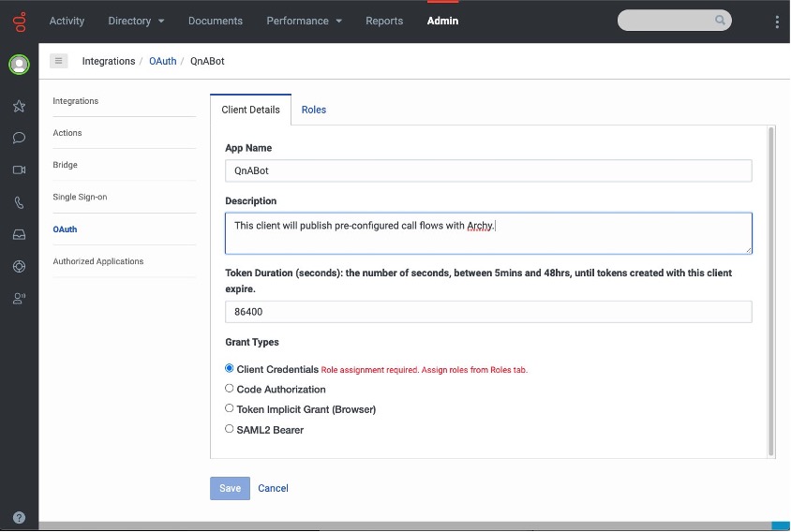This screenshot has height=532, width=791.
Task: Select Code Authorization grant type
Action: point(229,389)
